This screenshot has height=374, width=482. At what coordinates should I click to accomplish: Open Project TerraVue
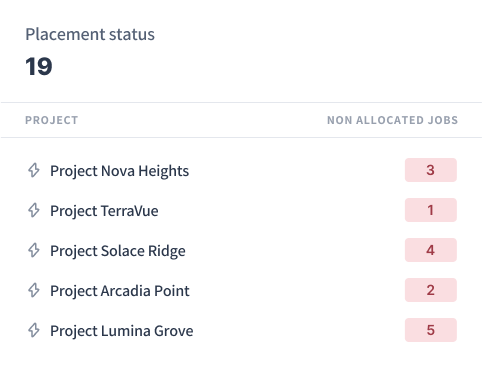tap(104, 211)
